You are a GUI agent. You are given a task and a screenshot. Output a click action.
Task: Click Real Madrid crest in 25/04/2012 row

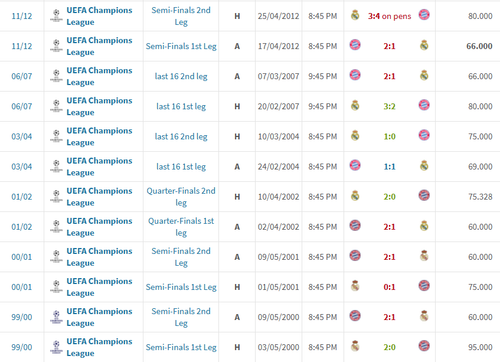pyautogui.click(x=355, y=15)
